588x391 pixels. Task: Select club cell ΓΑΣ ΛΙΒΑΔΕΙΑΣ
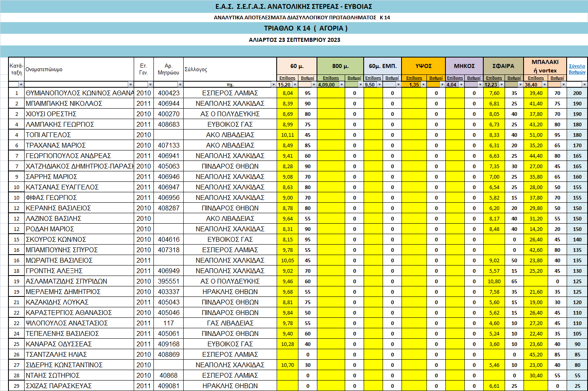[x=230, y=323]
